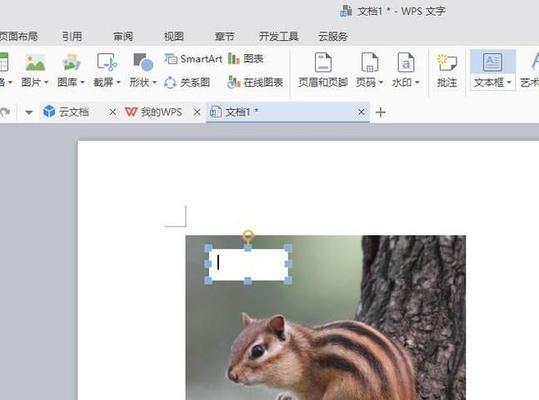Click the 文档1 document tab icon

pos(216,112)
